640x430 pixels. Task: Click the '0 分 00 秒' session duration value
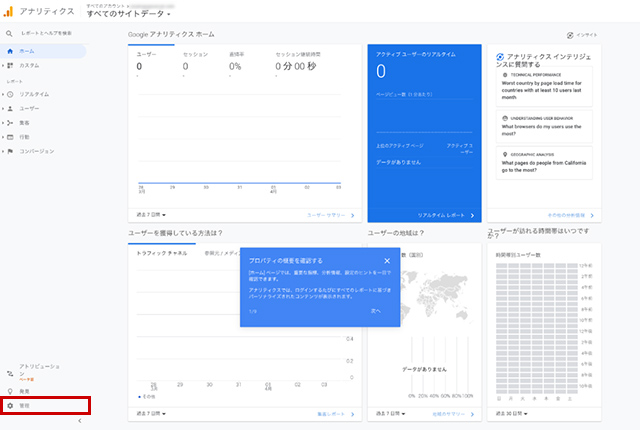tap(296, 66)
